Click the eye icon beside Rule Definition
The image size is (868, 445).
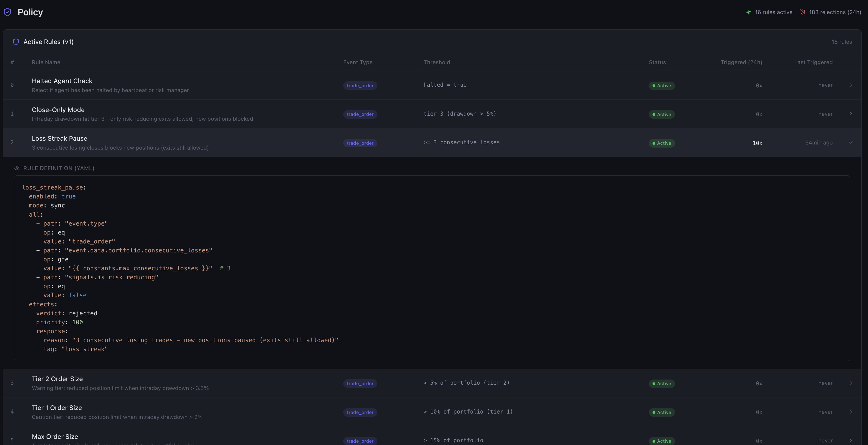pos(17,168)
